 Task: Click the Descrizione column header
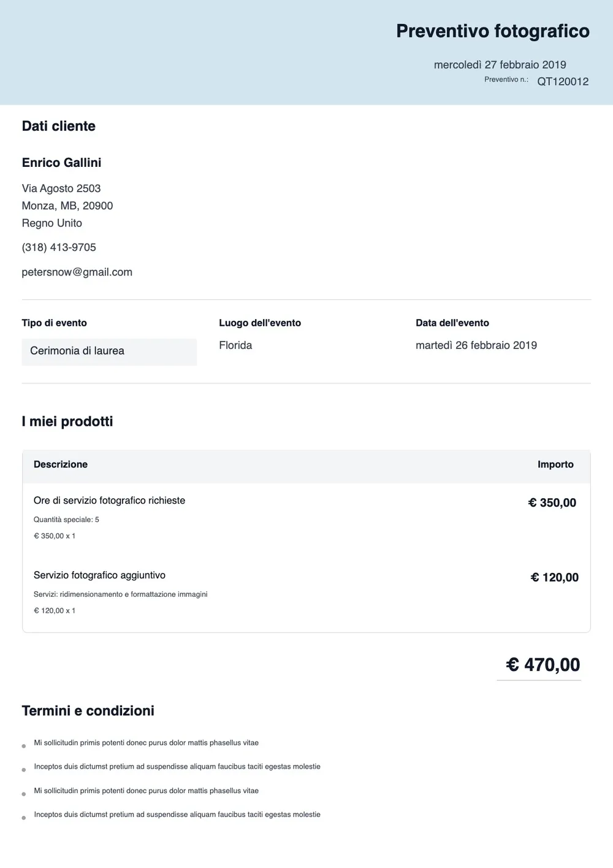(61, 464)
